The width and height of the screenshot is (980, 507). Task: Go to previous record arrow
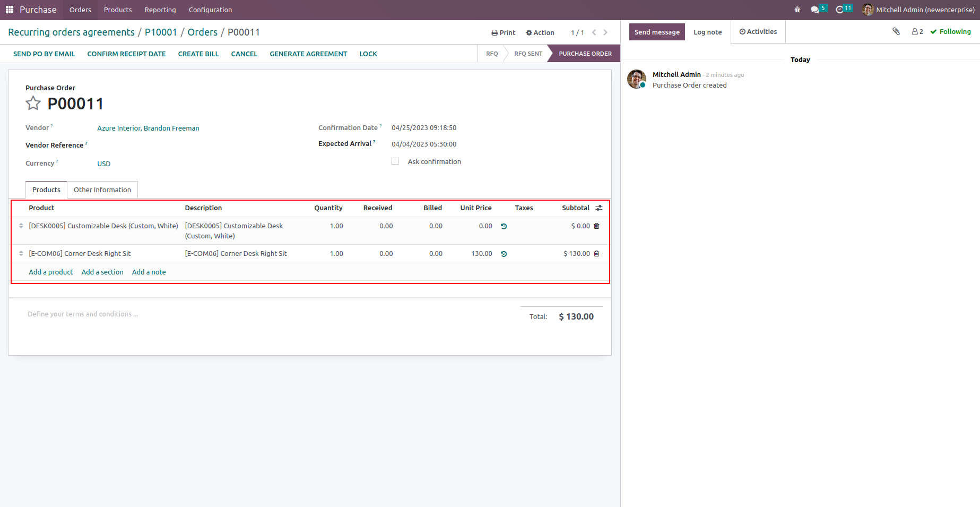(x=594, y=32)
